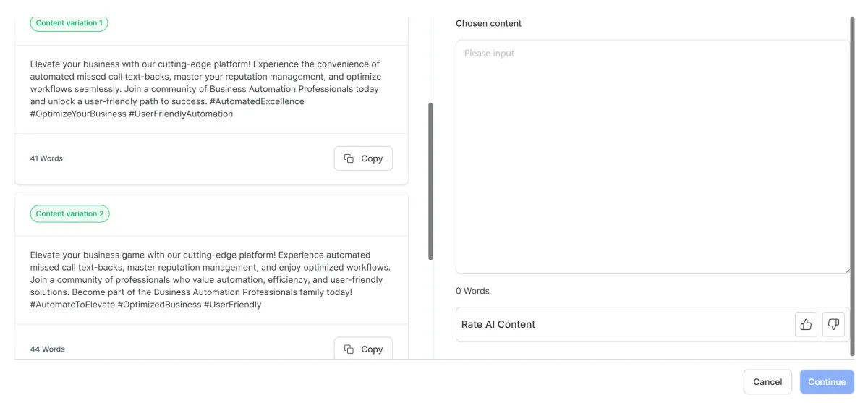Focus the Chosen content text area
The width and height of the screenshot is (868, 403).
pos(652,157)
